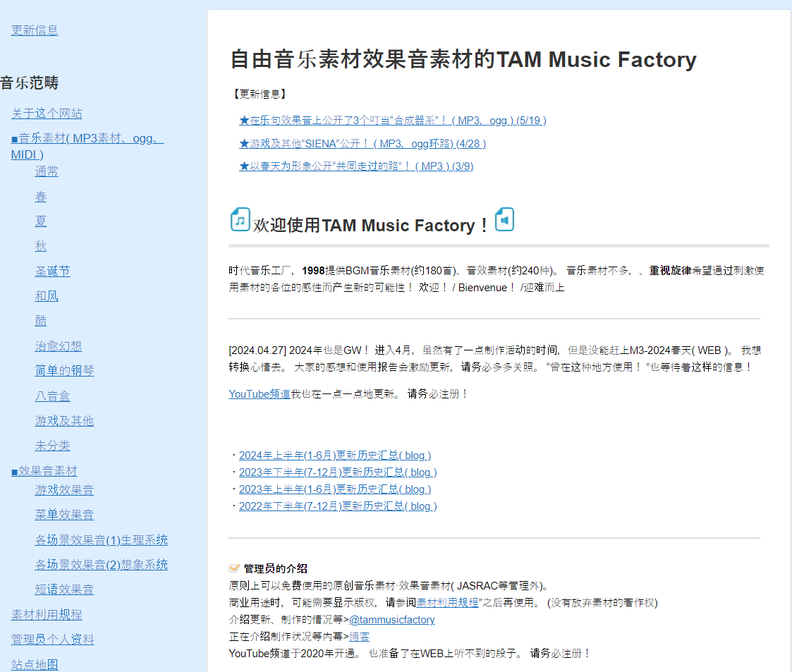View 菜单效果音 sound effects
792x672 pixels.
[x=64, y=515]
